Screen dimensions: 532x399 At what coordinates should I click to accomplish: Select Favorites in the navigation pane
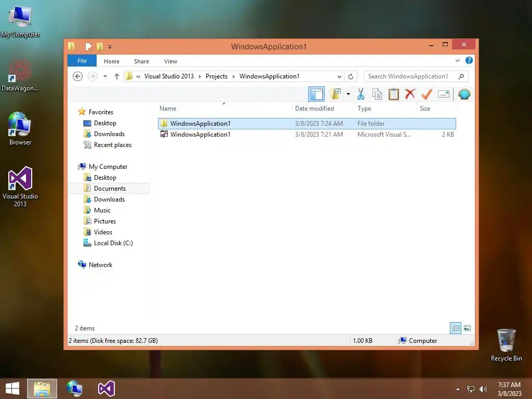click(x=101, y=112)
